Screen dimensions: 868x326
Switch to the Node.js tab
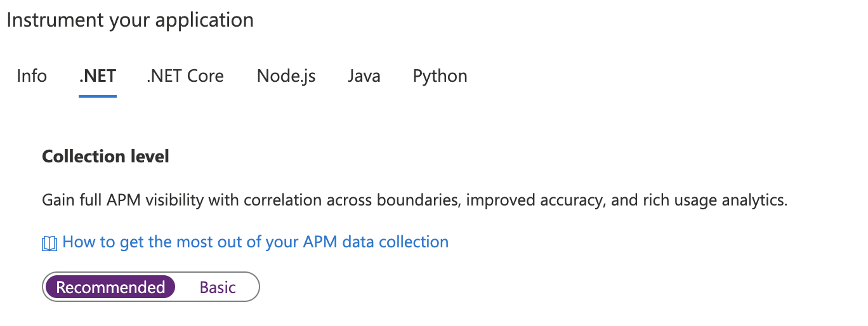(x=286, y=76)
